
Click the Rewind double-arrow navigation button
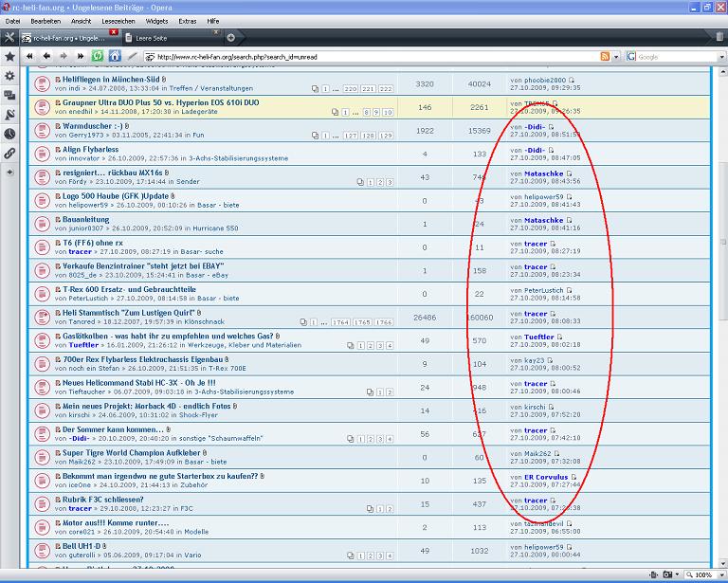pyautogui.click(x=29, y=56)
